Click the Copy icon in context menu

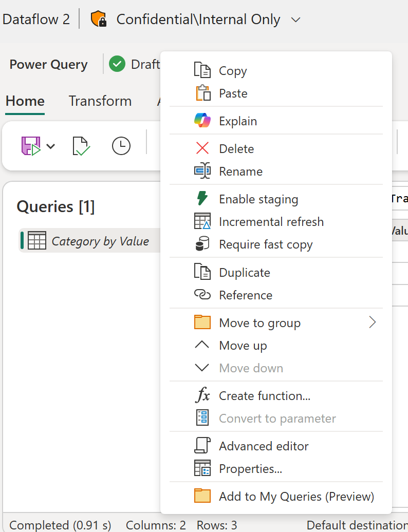(202, 70)
